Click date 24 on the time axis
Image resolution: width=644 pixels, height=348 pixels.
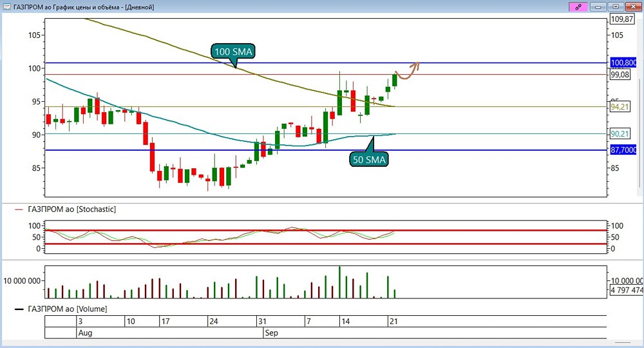tap(214, 322)
